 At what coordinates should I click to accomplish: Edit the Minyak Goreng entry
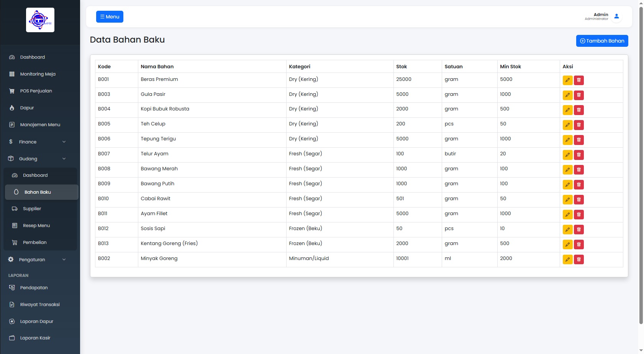point(567,260)
